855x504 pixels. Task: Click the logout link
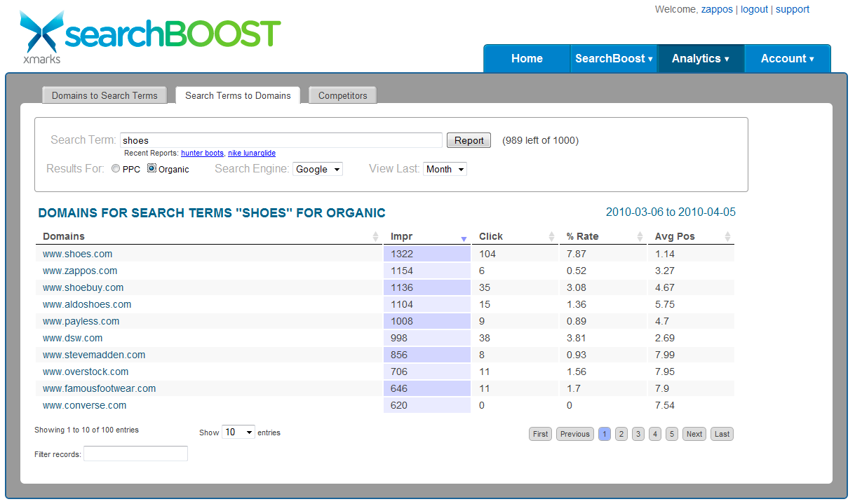point(754,9)
